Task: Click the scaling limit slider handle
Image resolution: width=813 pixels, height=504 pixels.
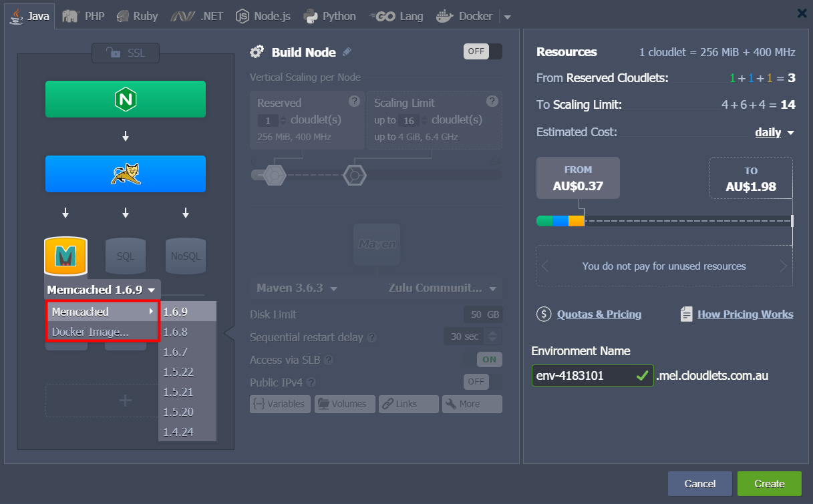Action: [355, 176]
